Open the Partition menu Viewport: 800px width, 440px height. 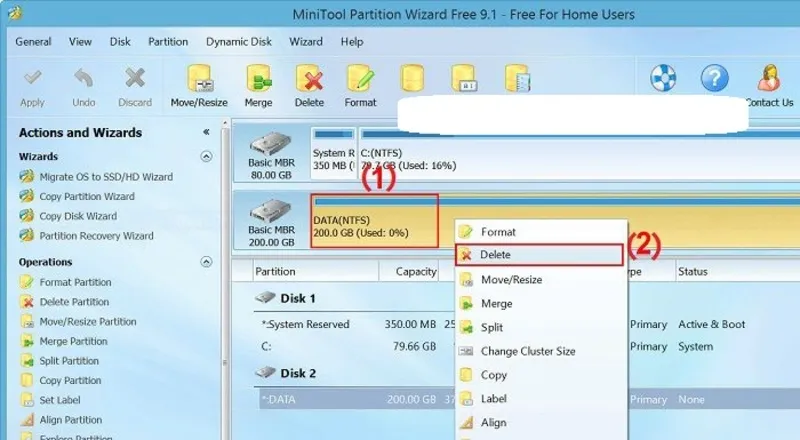click(168, 42)
